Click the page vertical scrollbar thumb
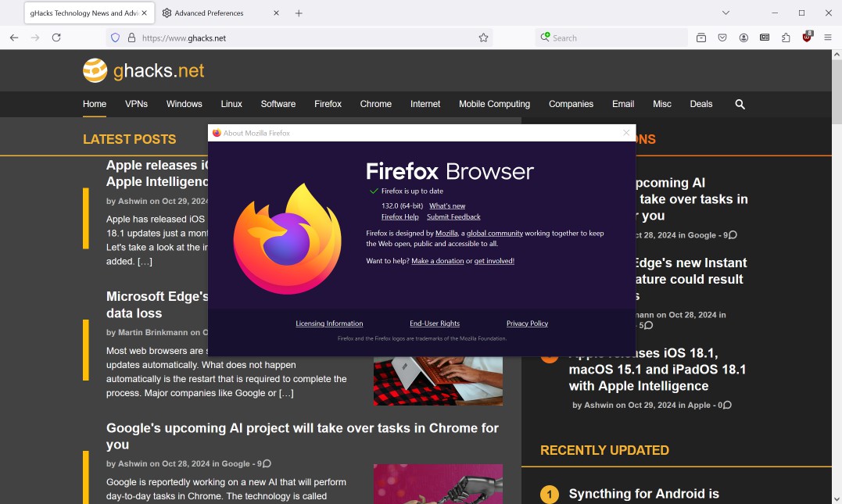The height and width of the screenshot is (504, 842). [x=837, y=92]
